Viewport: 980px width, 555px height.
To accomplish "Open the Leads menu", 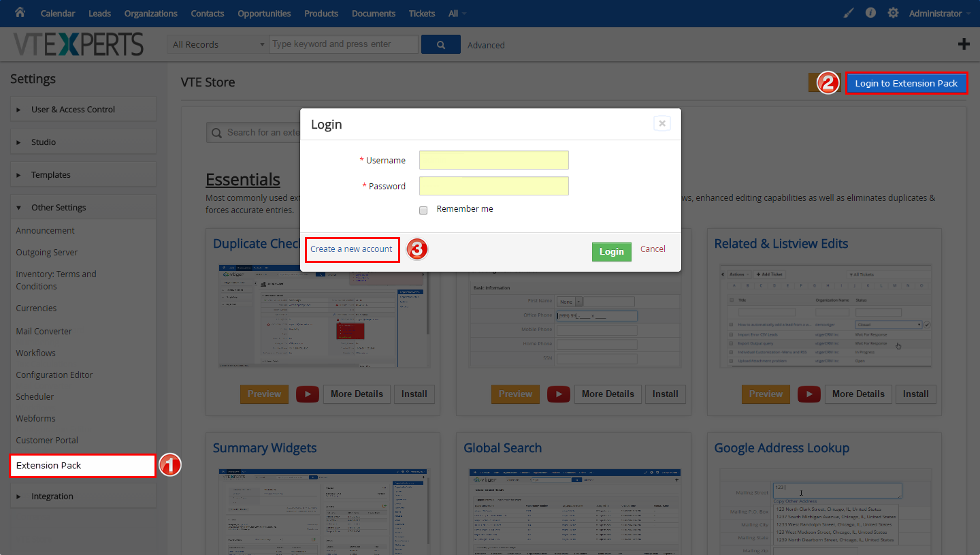I will tap(99, 13).
